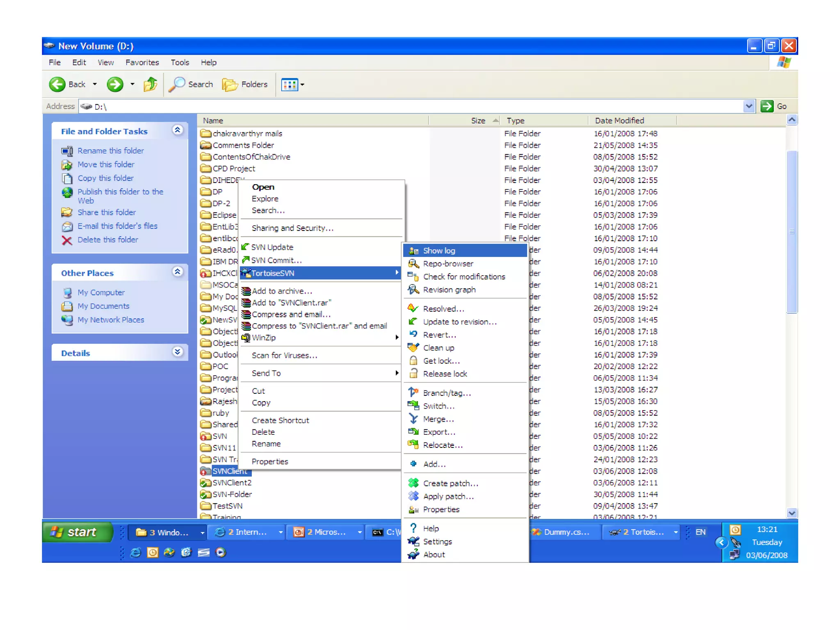Collapse the File and Folder Tasks panel

(177, 130)
